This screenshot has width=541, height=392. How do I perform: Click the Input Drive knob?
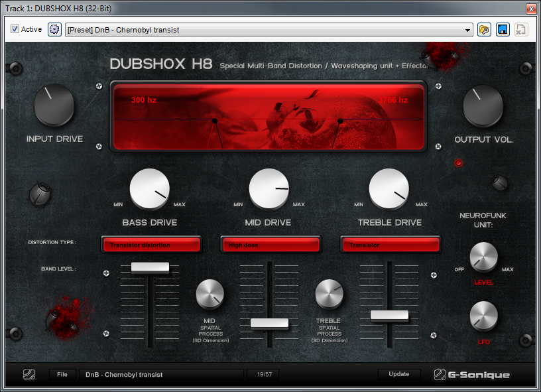pos(54,105)
